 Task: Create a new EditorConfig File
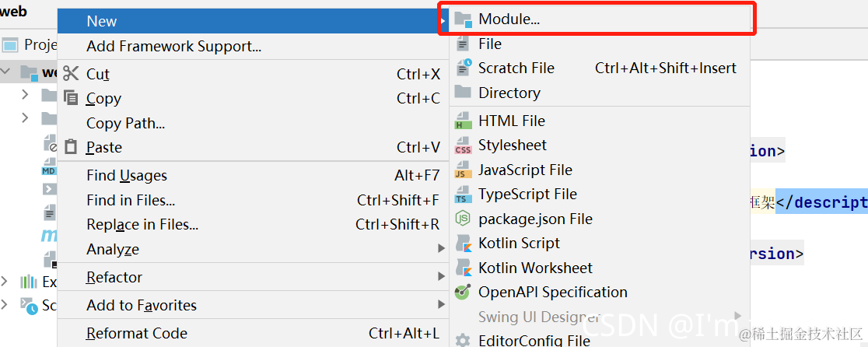[599, 339]
